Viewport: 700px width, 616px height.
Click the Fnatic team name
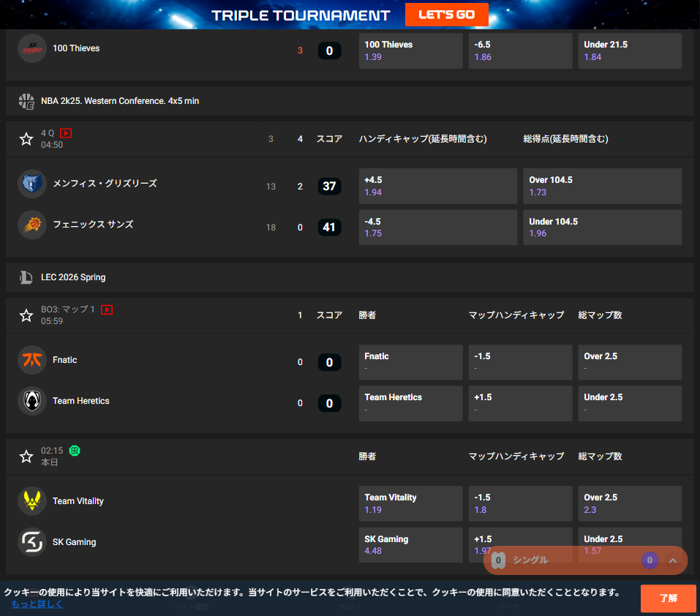[64, 360]
